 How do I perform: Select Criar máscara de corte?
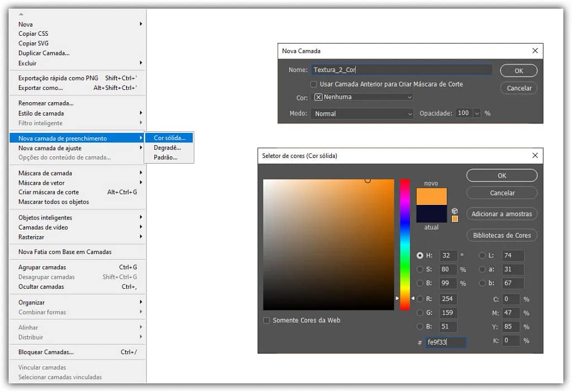(78, 192)
